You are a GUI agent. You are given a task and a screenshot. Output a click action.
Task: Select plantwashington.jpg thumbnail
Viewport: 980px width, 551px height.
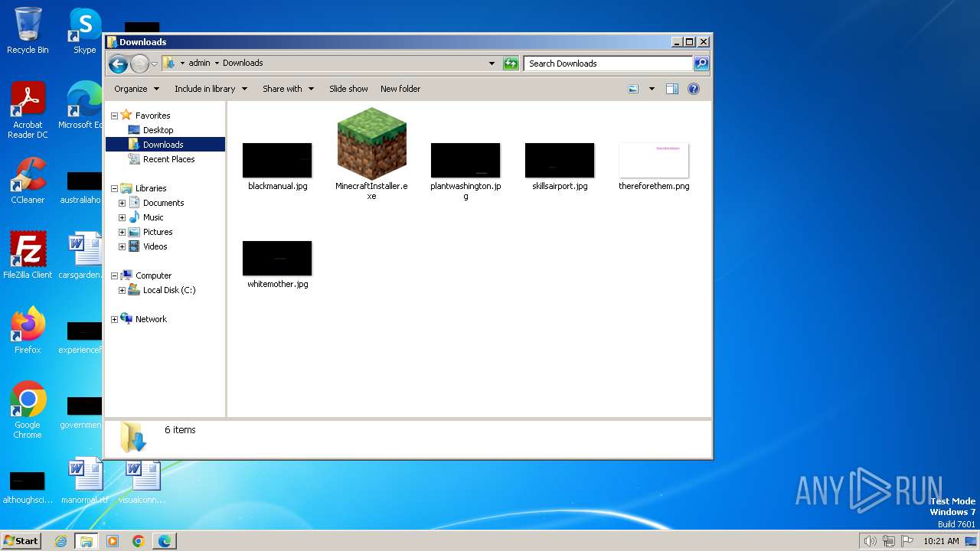(x=465, y=160)
